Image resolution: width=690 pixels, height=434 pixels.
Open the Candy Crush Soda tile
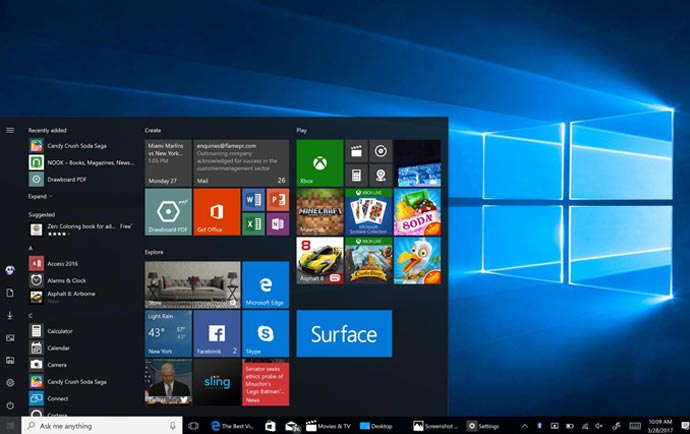[417, 212]
